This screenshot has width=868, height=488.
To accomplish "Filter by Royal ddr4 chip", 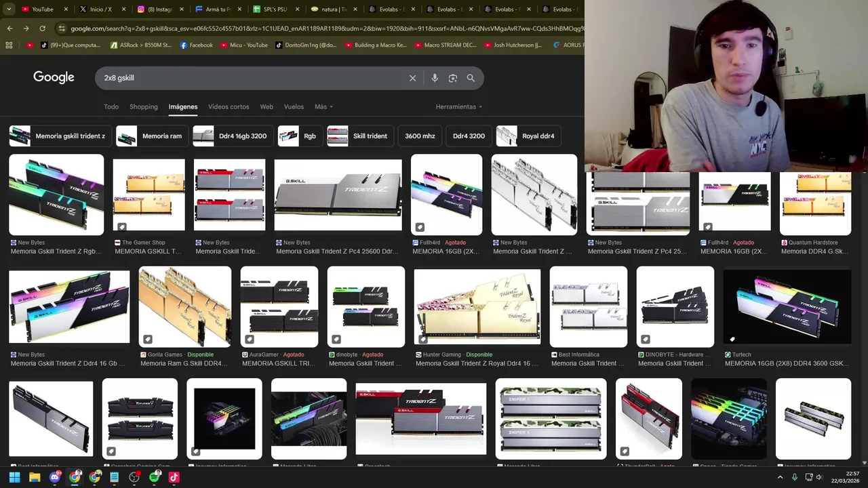I will pos(528,136).
